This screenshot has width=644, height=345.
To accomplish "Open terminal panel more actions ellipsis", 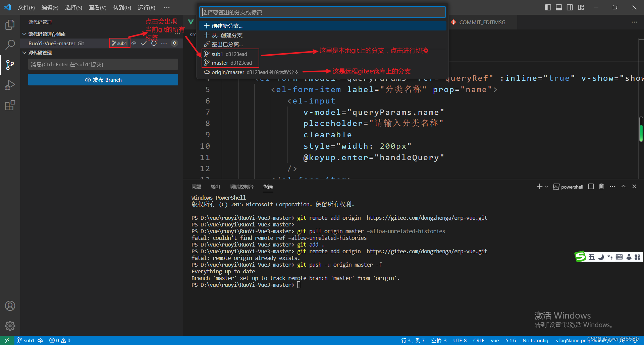I will pos(612,187).
